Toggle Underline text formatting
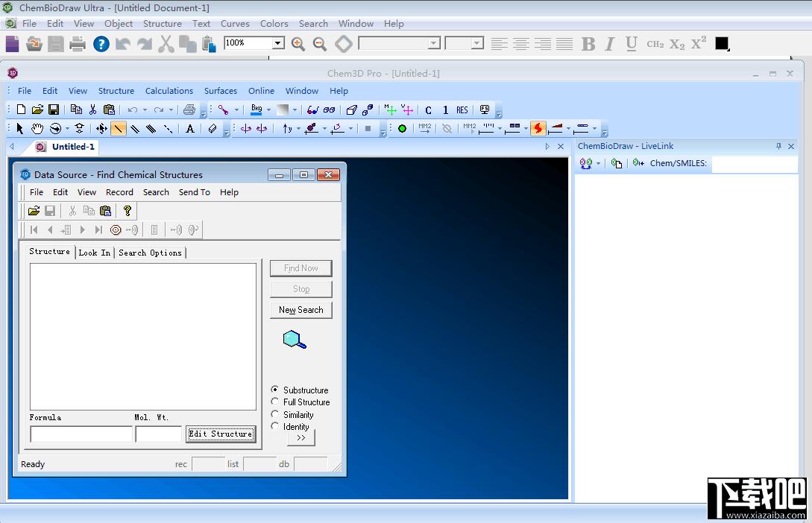812x523 pixels. coord(632,44)
